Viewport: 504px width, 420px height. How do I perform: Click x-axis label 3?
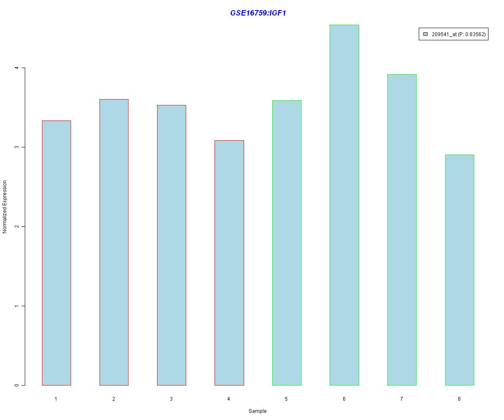pyautogui.click(x=171, y=399)
